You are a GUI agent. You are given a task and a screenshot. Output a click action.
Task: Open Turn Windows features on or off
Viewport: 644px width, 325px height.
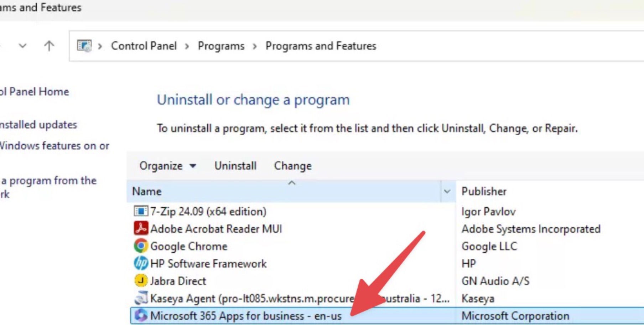coord(54,146)
